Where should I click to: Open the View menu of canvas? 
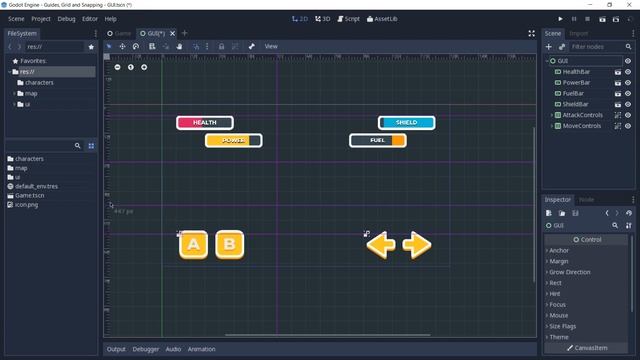coord(271,47)
